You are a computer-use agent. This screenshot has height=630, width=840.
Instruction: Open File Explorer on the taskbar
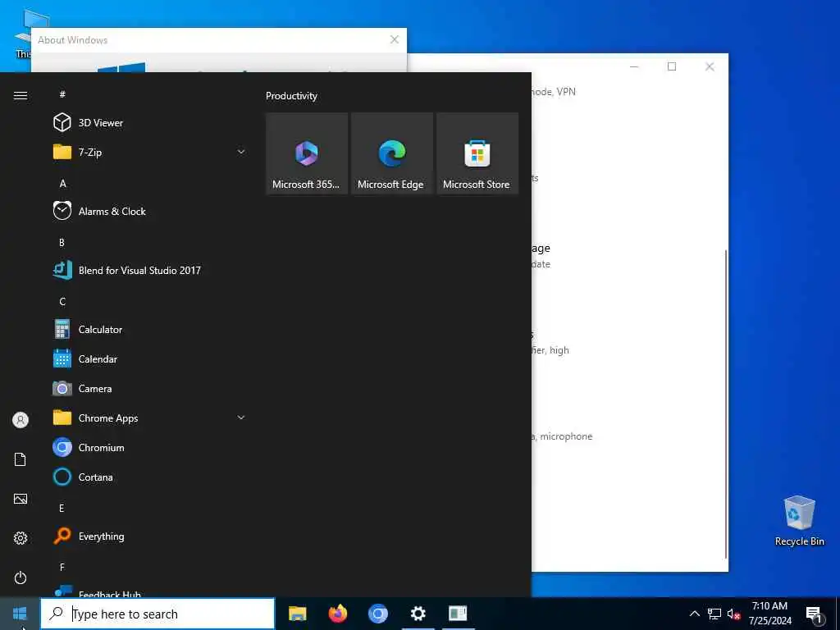point(297,614)
